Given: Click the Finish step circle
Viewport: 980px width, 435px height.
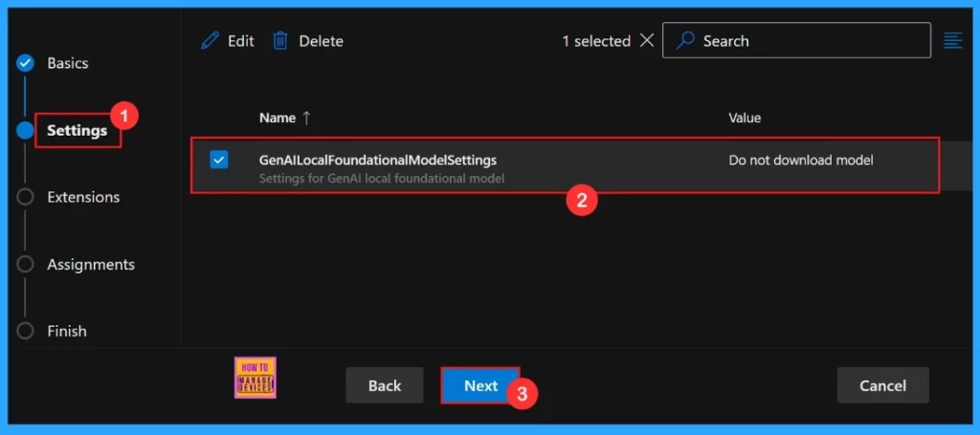Looking at the screenshot, I should (x=25, y=331).
